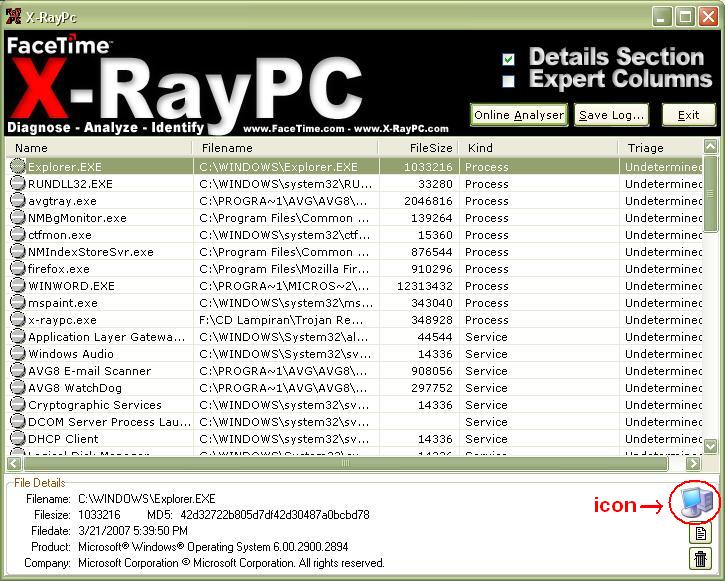
Task: Click the status icon beside NMBgMonitor.exe
Action: pos(18,218)
